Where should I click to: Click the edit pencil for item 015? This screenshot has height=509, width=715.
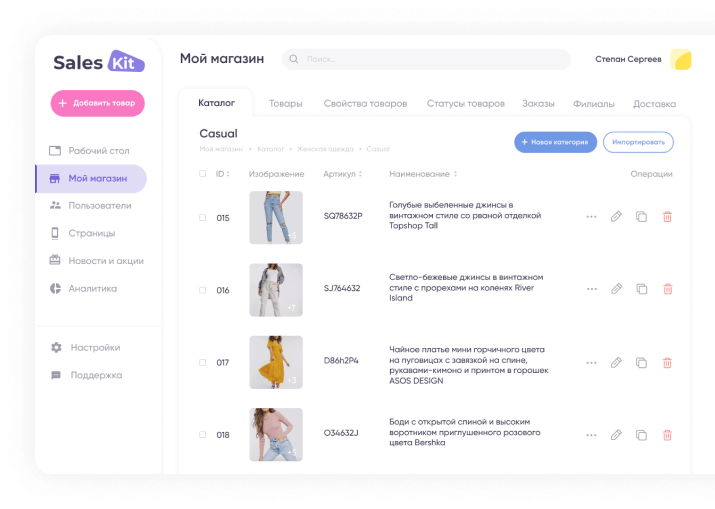[616, 217]
